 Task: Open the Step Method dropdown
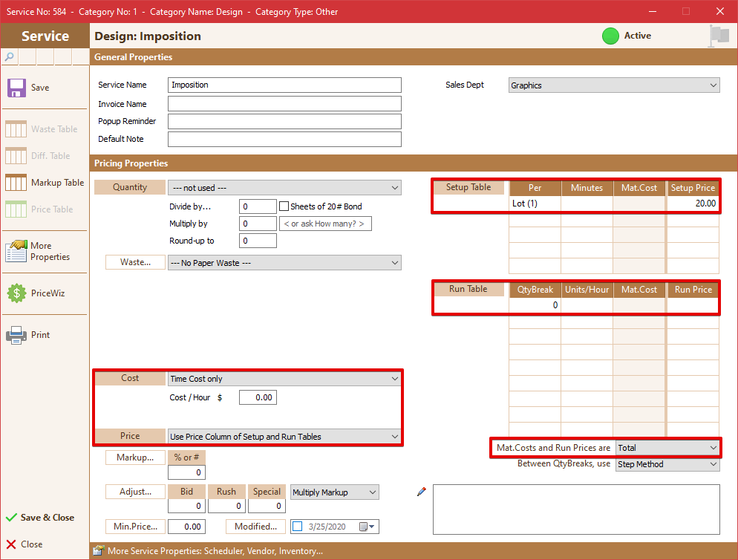(x=667, y=464)
